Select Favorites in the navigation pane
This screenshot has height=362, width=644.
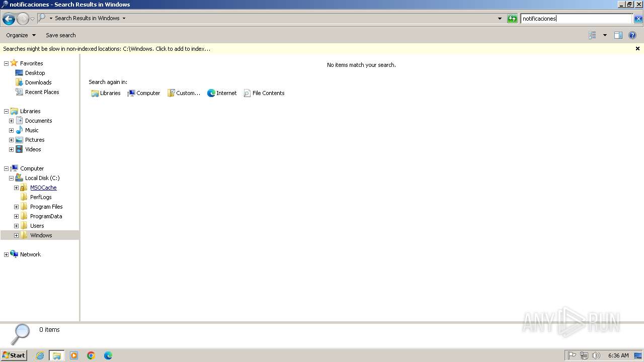coord(31,63)
